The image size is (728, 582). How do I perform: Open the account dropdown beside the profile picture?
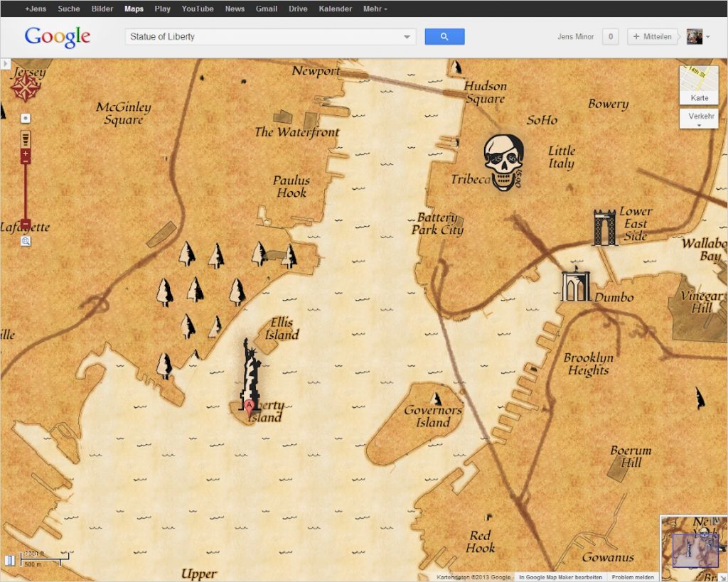click(x=708, y=37)
